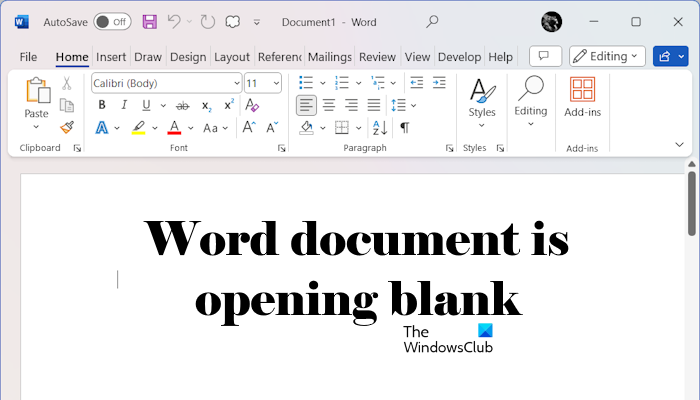
Task: Toggle Italic formatting
Action: 124,105
